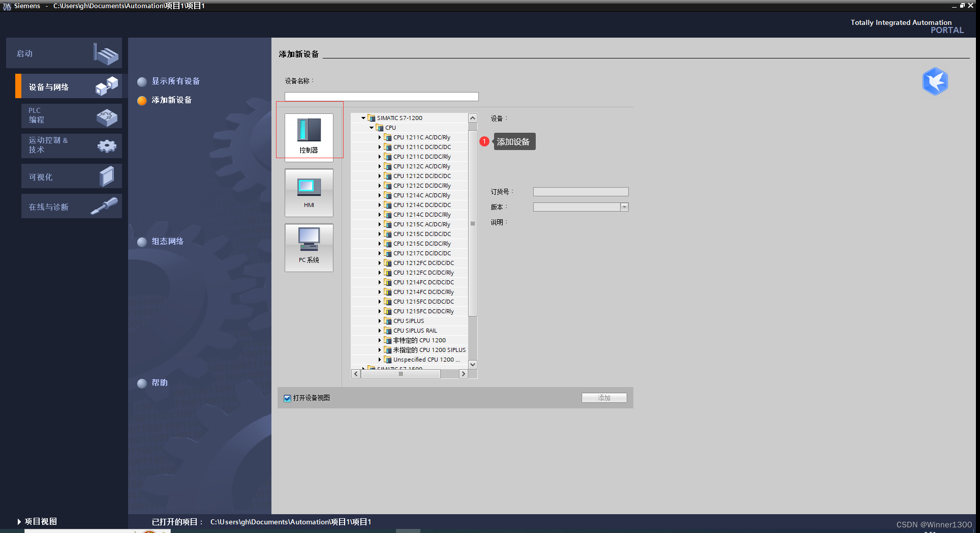Click CPU 1212FC DC/DC/DC folder icon
Screen dimensions: 980x533
click(x=388, y=263)
